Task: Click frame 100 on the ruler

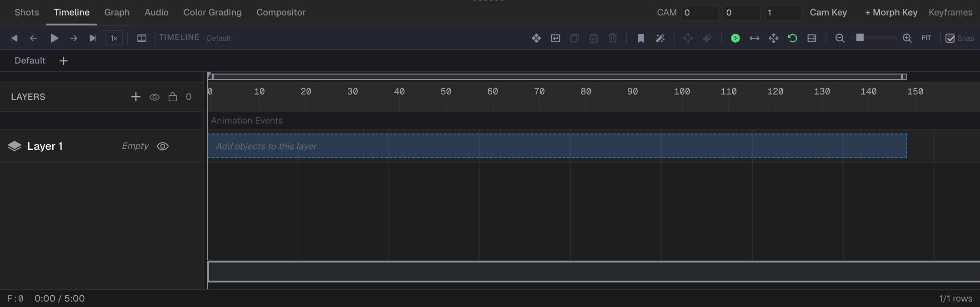Action: (682, 91)
